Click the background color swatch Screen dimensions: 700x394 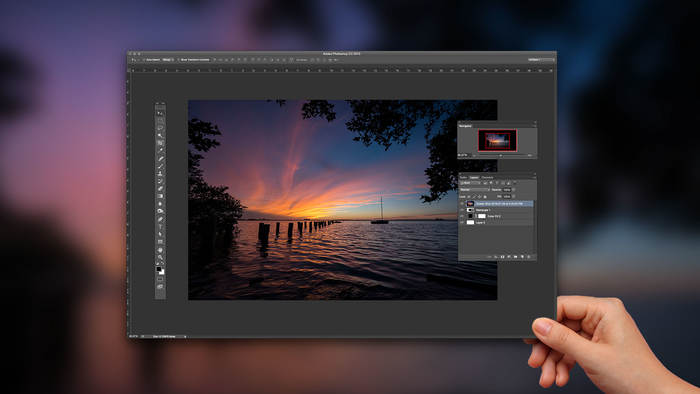pyautogui.click(x=162, y=272)
